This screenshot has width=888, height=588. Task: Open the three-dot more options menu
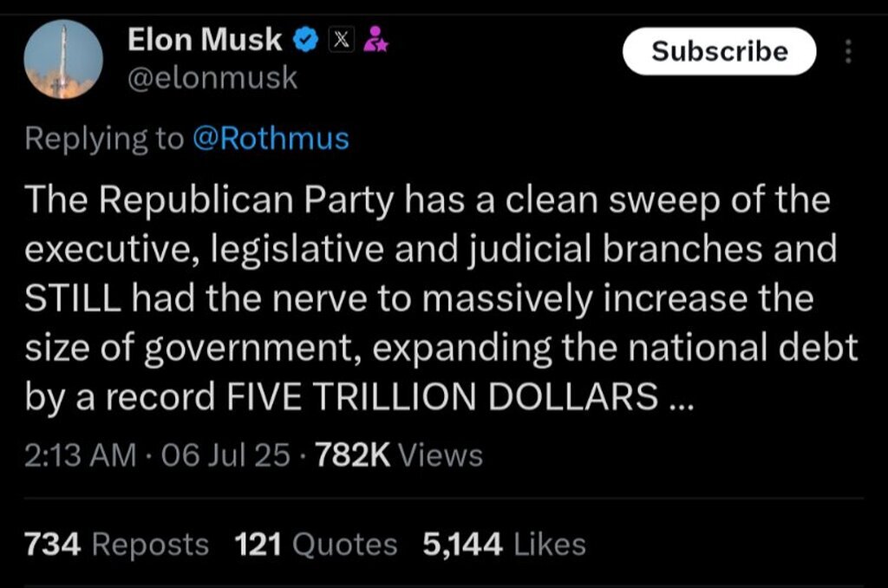[847, 52]
